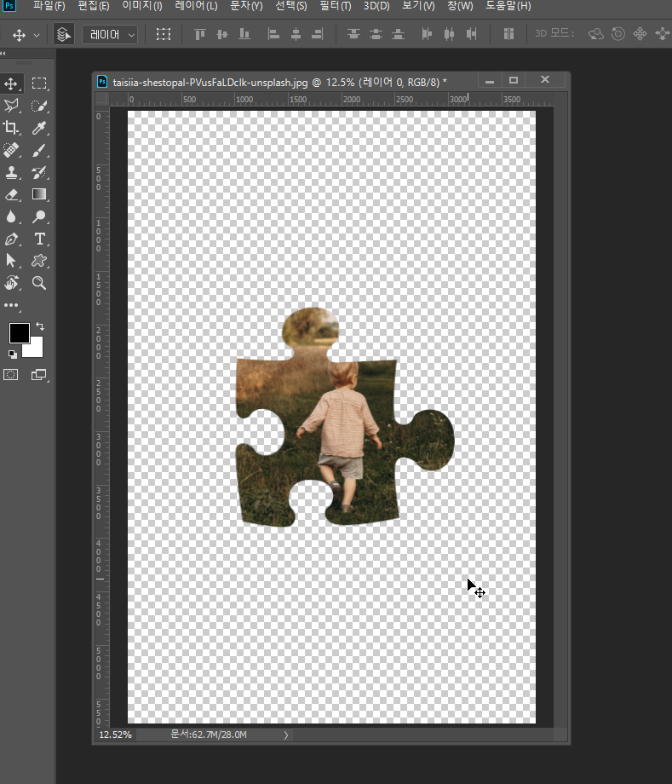Image resolution: width=672 pixels, height=784 pixels.
Task: Select the Eraser tool
Action: 11,194
